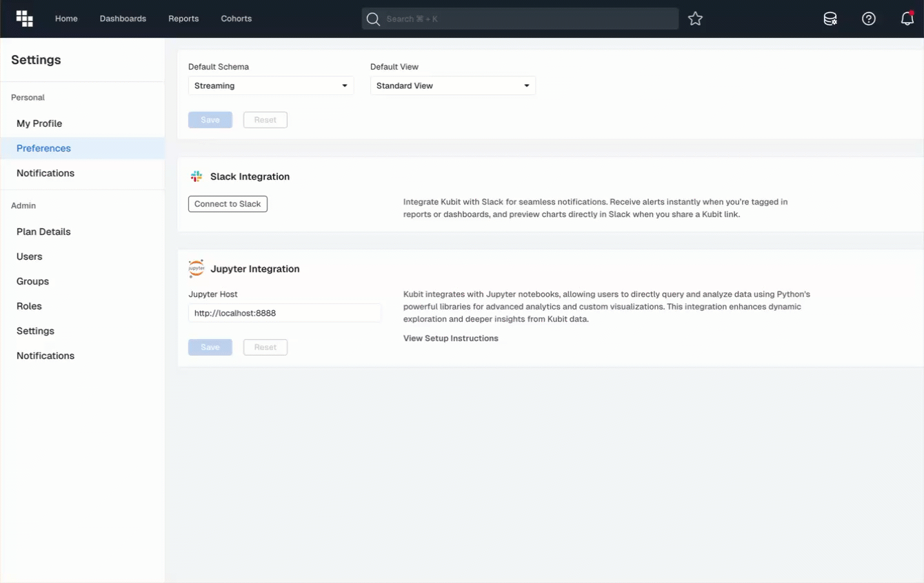924x583 pixels.
Task: Open View Setup Instructions link
Action: pyautogui.click(x=451, y=338)
